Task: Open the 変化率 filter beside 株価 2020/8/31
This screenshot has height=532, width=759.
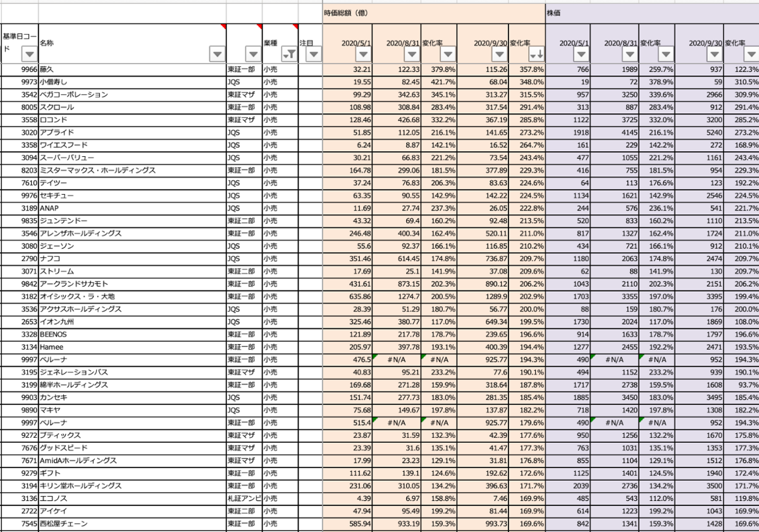Action: 666,54
